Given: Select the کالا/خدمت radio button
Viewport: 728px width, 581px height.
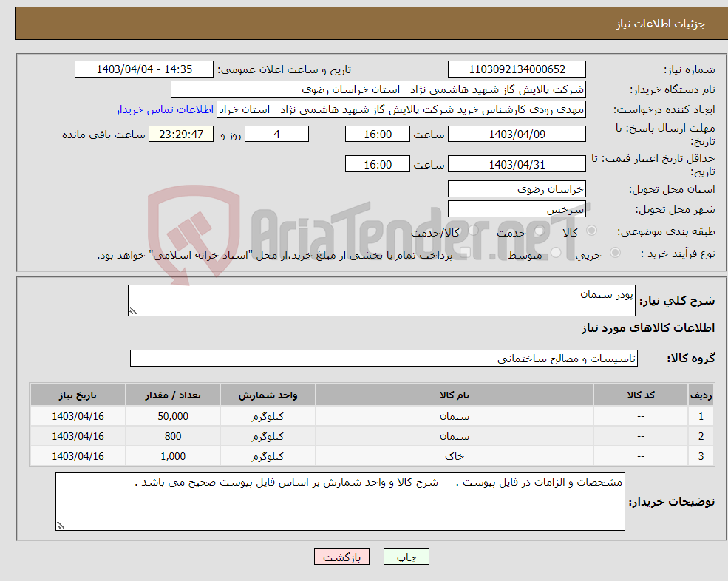Looking at the screenshot, I should tap(473, 231).
